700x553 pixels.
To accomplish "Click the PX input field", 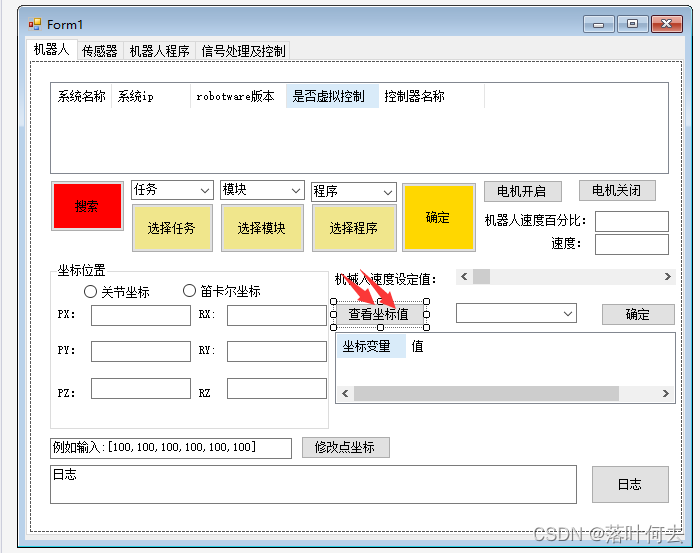I will coord(141,316).
